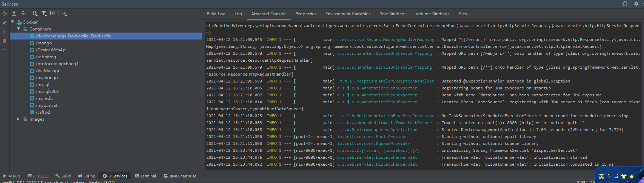Click the 8: Services tool window button

pos(115,176)
